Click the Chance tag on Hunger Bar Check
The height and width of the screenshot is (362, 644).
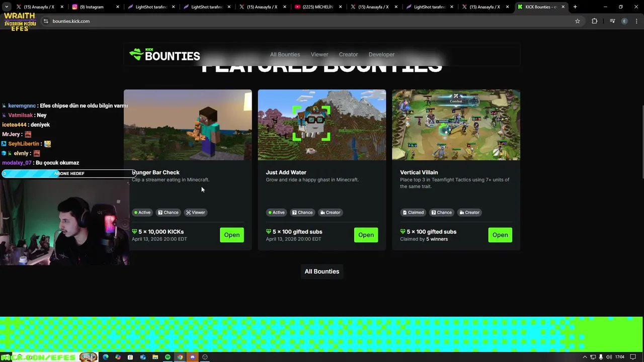[168, 212]
